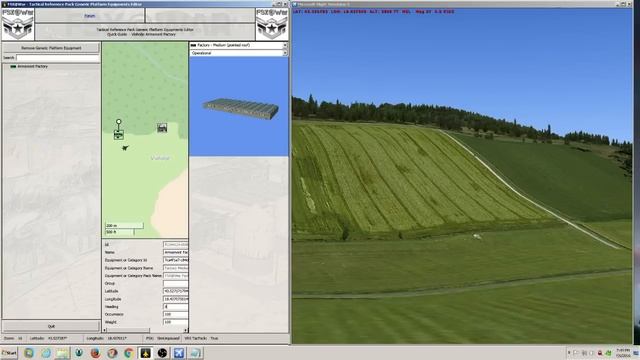Click the red security tray icon
This screenshot has height=360, width=640.
600,353
